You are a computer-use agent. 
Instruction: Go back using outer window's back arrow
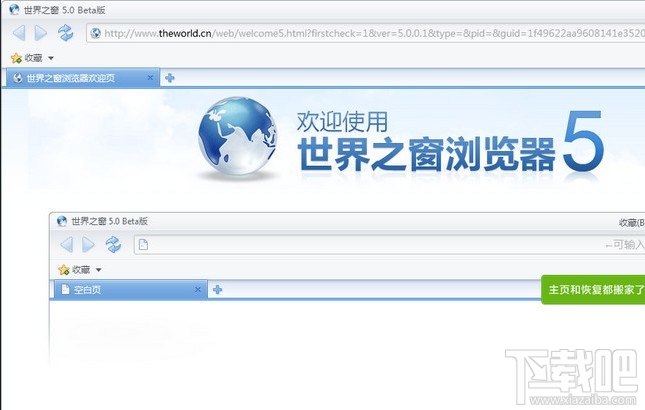[x=19, y=33]
